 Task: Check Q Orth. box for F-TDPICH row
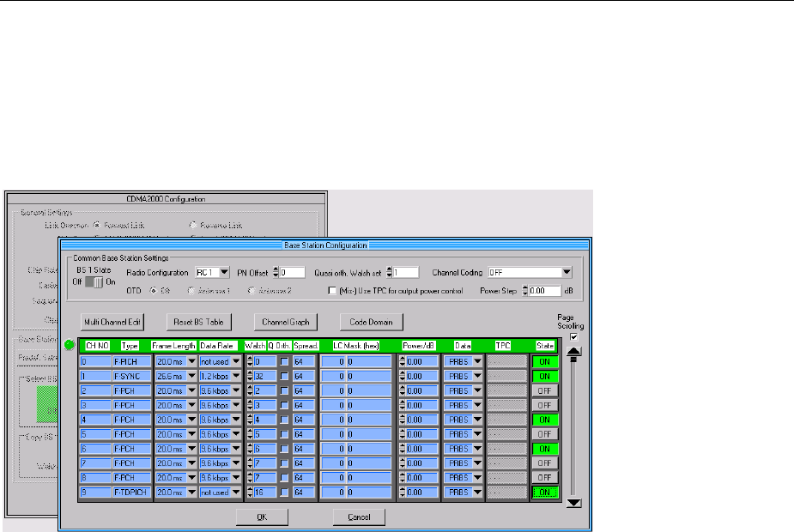coord(284,492)
